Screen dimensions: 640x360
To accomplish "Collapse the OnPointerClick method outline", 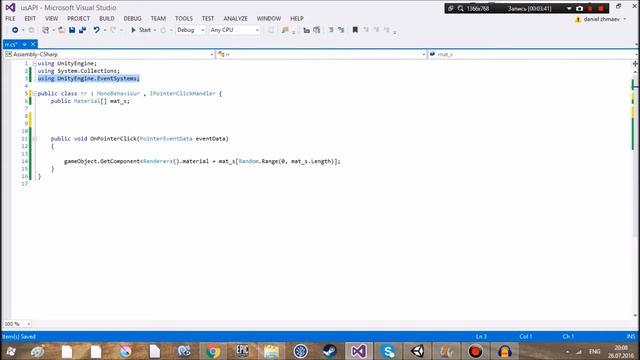I will pos(35,139).
